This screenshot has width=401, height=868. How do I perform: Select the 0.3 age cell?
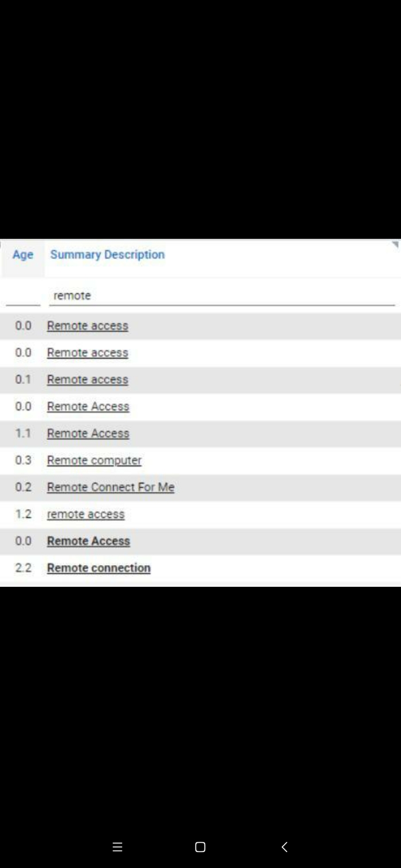[23, 460]
